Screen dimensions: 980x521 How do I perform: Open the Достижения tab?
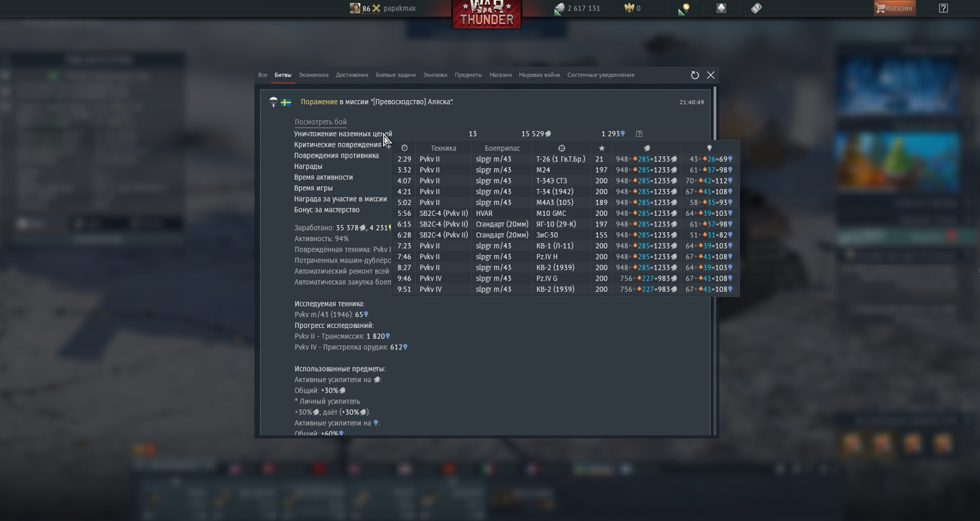[352, 75]
